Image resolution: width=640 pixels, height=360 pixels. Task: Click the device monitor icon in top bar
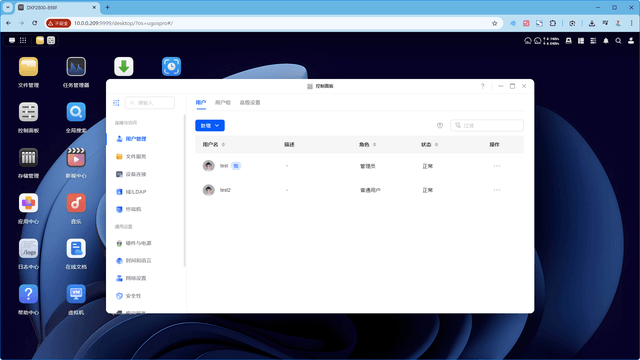(x=568, y=41)
